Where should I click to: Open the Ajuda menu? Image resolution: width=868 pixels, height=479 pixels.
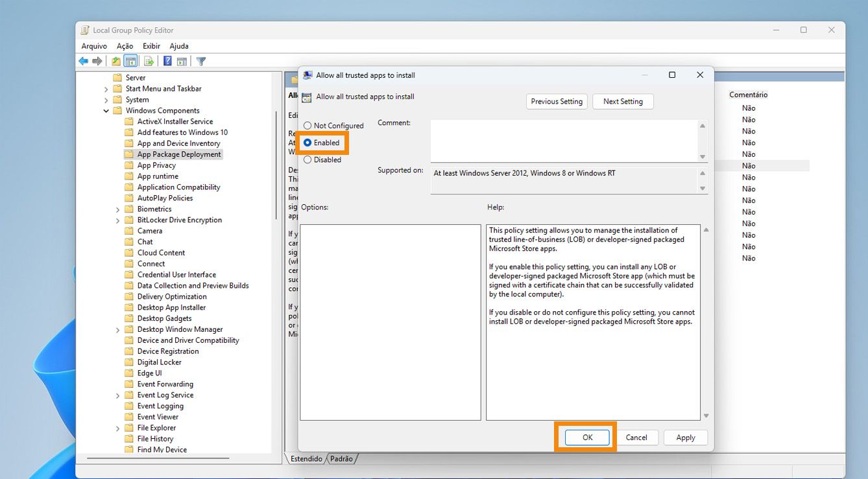(x=179, y=46)
